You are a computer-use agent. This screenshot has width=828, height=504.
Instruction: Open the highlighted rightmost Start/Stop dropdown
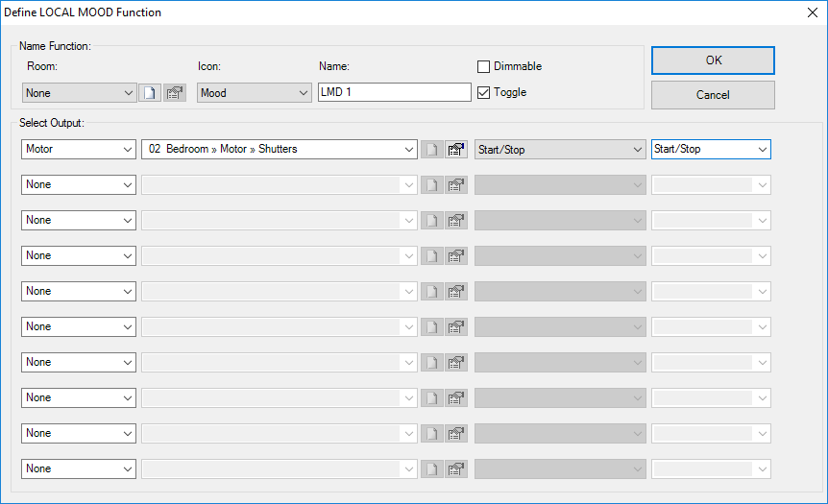(x=711, y=150)
